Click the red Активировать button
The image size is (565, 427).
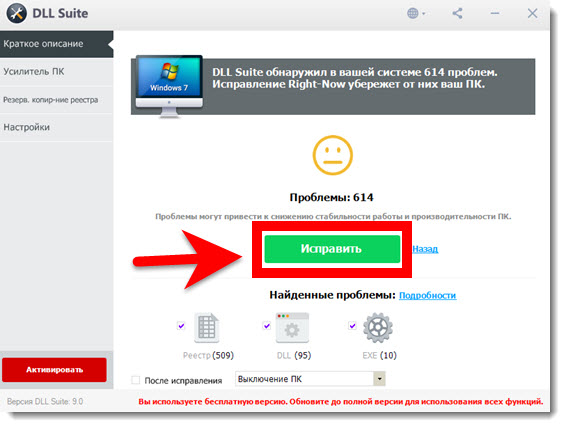click(x=54, y=370)
